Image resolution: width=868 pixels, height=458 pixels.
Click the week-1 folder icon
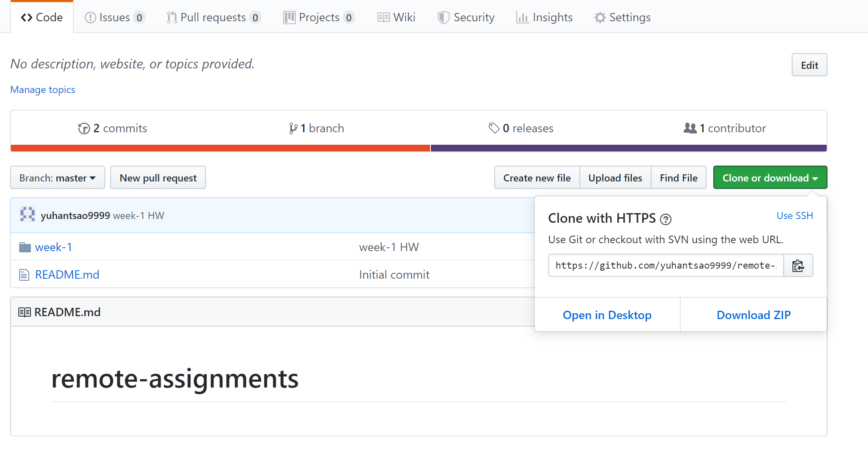[25, 247]
